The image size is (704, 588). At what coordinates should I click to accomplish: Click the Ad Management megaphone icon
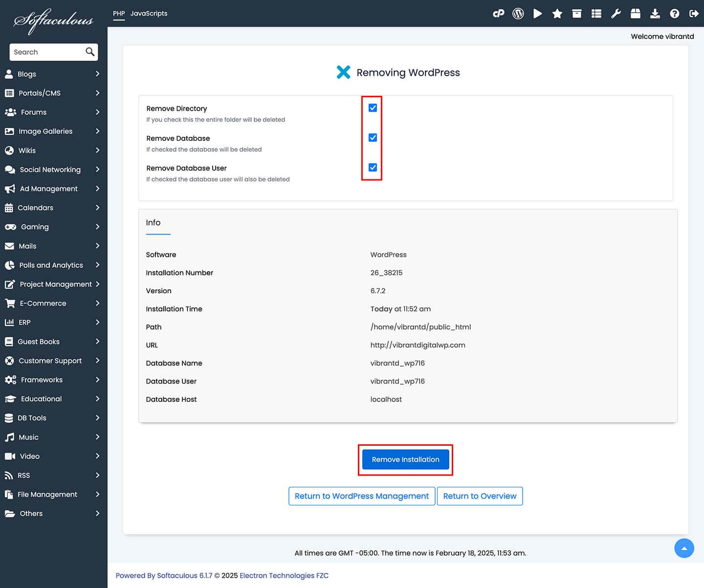10,189
